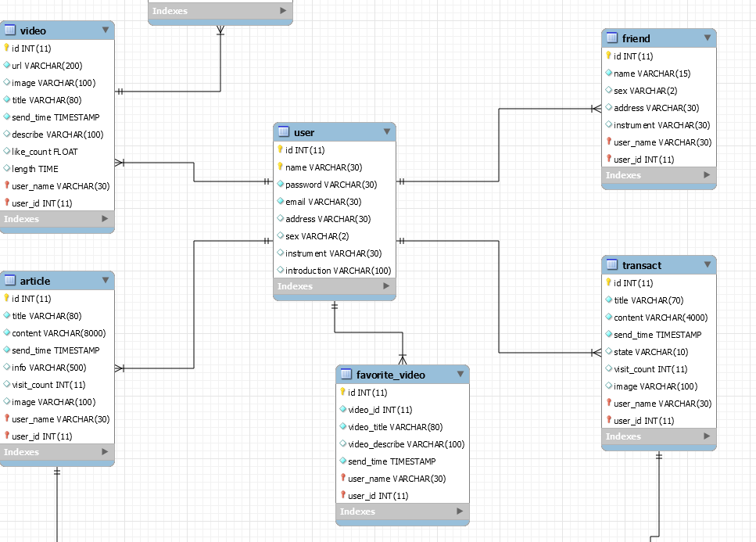The image size is (756, 542).
Task: Click the favorite_video table title
Action: [391, 375]
